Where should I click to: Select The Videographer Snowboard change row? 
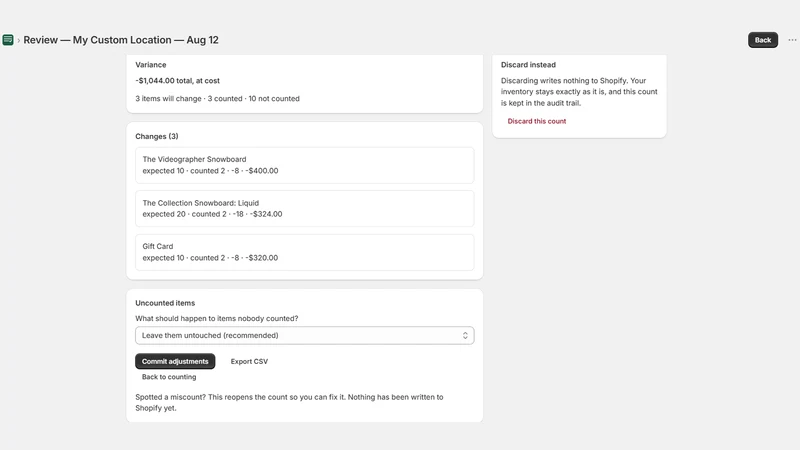point(305,165)
